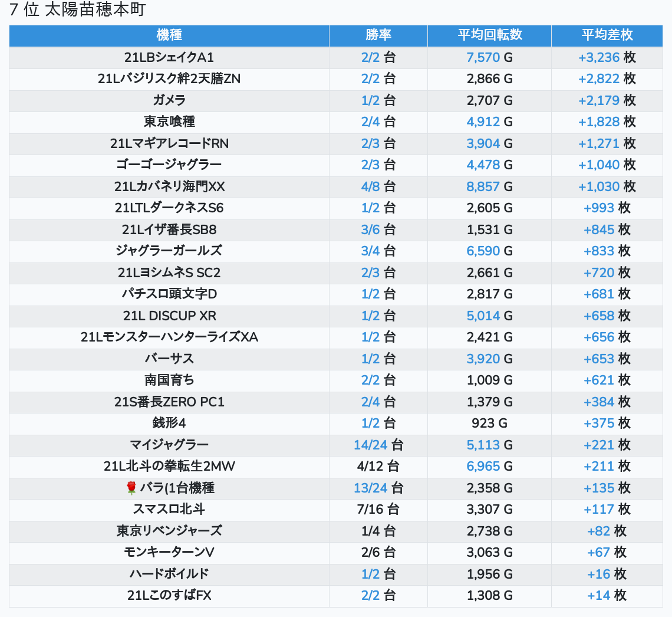Viewport: 672px width, 617px height.
Task: Click +14 枚 in the このすばFX row
Action: [x=599, y=596]
